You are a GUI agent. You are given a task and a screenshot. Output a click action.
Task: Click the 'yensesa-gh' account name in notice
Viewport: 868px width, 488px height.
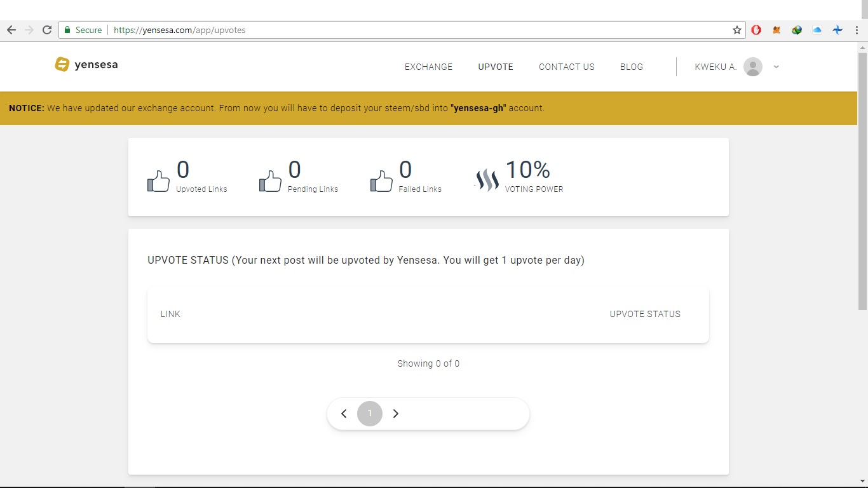click(x=478, y=108)
